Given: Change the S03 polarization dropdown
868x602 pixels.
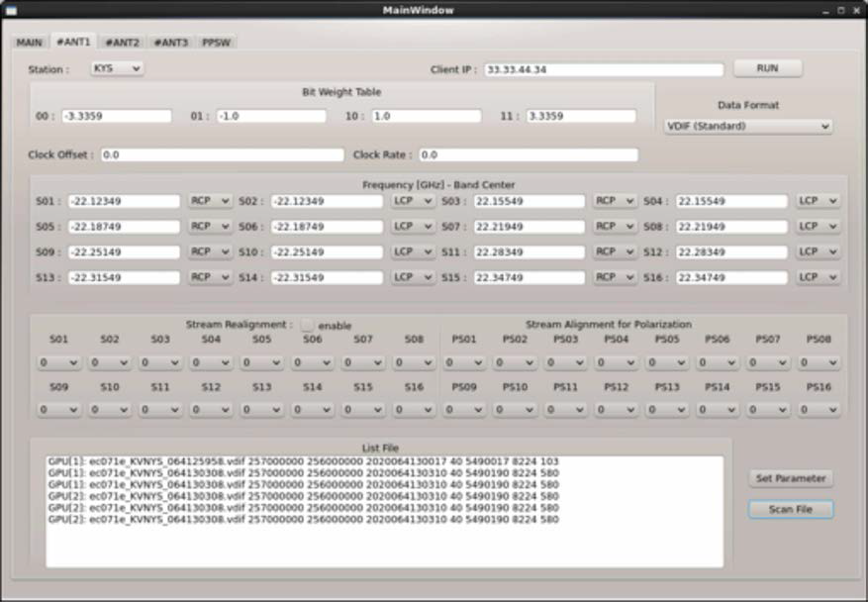Looking at the screenshot, I should coord(615,201).
